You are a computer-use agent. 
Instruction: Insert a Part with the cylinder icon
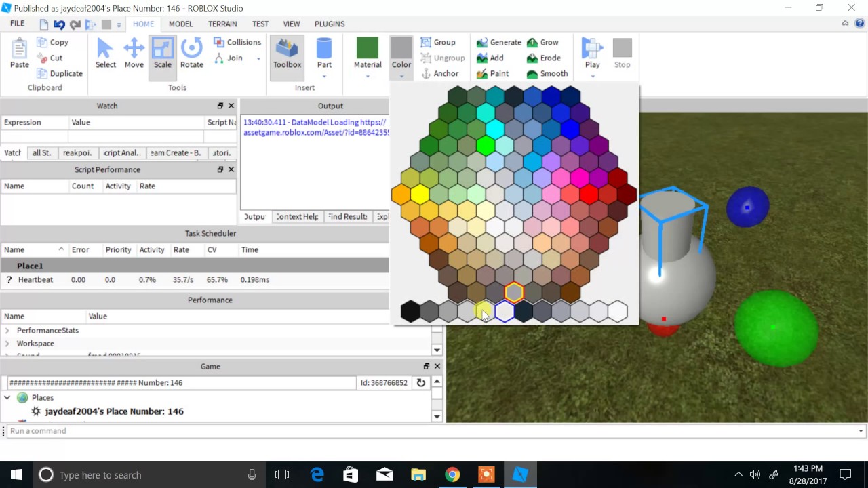tap(324, 49)
